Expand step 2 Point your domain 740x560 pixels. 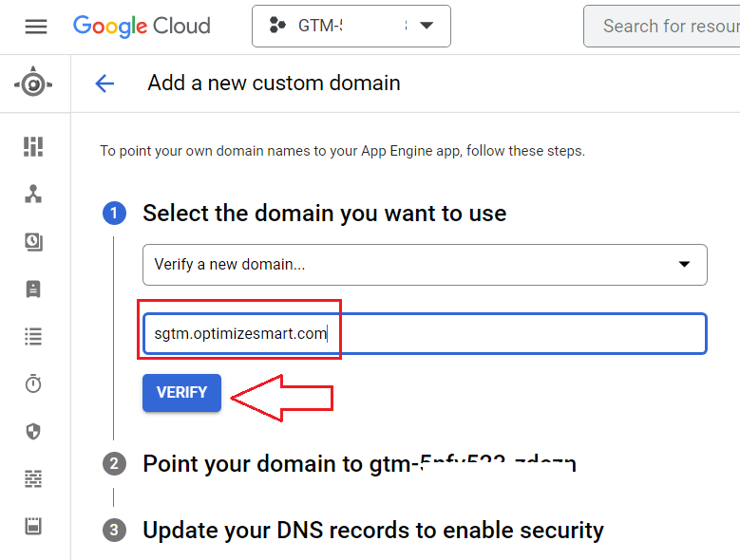click(359, 463)
